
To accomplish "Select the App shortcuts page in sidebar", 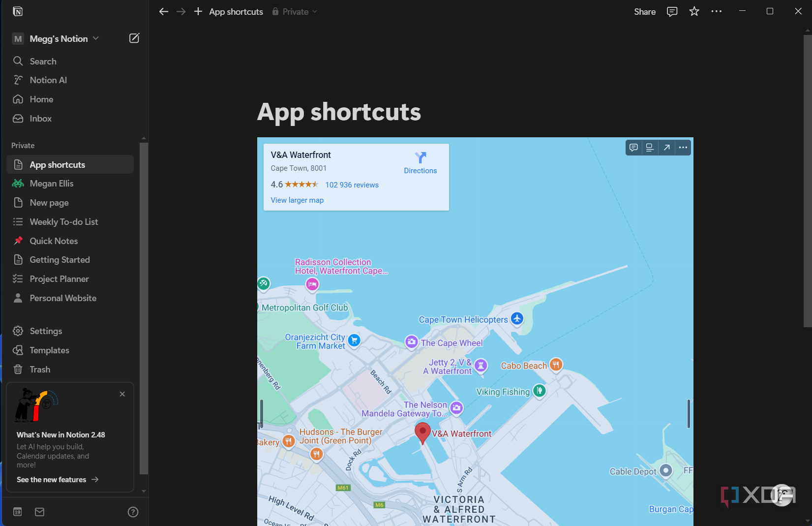I will coord(70,164).
